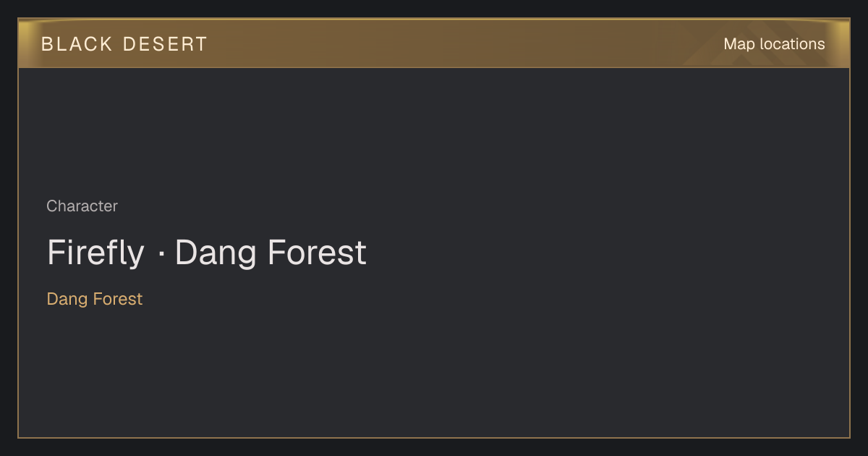Screen dimensions: 868x456
Task: Click the middle dot separator in heading
Action: (x=160, y=253)
